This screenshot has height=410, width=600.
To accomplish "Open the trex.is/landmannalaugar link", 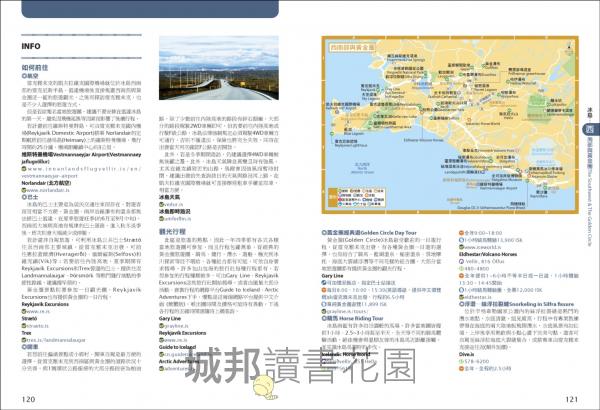I will pos(56,340).
